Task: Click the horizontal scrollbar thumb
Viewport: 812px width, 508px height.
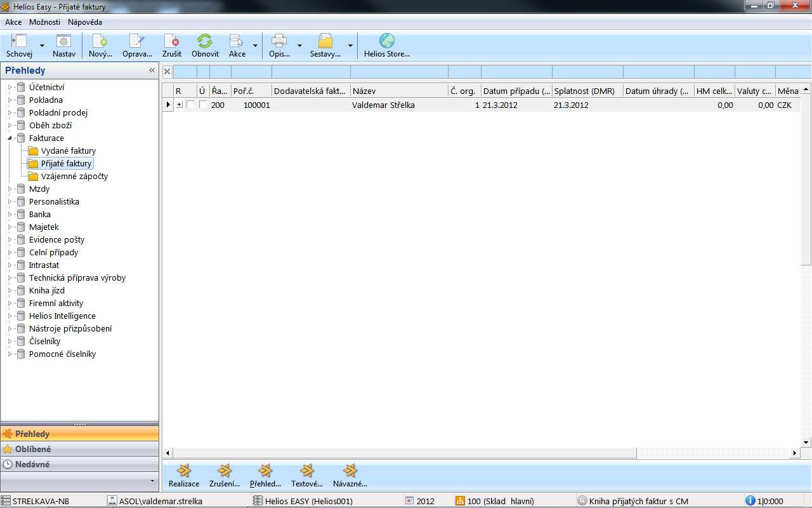Action: coord(405,453)
